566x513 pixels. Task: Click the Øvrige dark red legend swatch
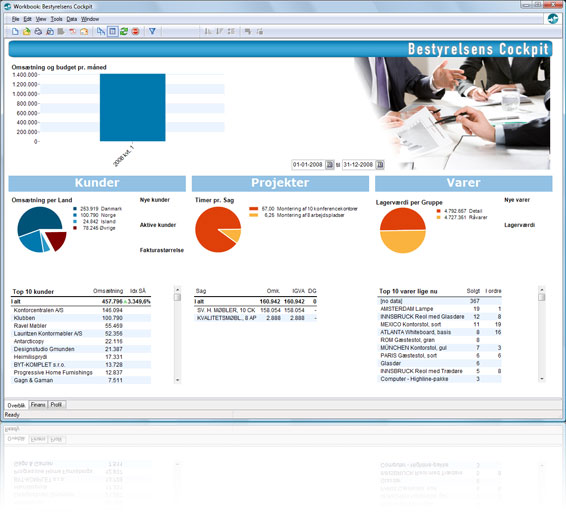pyautogui.click(x=75, y=228)
